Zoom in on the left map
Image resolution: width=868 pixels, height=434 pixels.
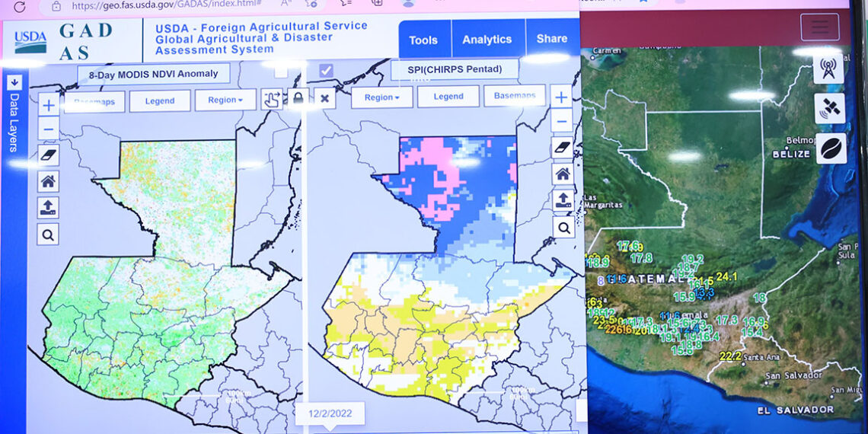[48, 105]
